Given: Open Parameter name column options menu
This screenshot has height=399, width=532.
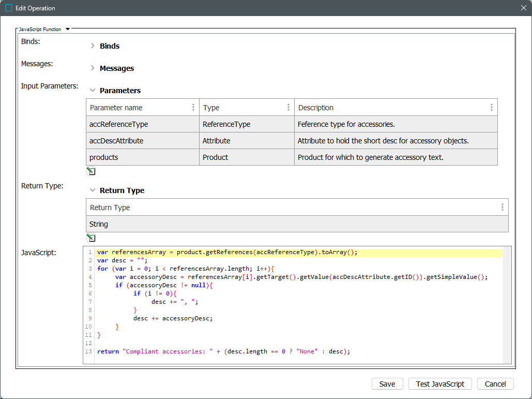Looking at the screenshot, I should pyautogui.click(x=193, y=107).
